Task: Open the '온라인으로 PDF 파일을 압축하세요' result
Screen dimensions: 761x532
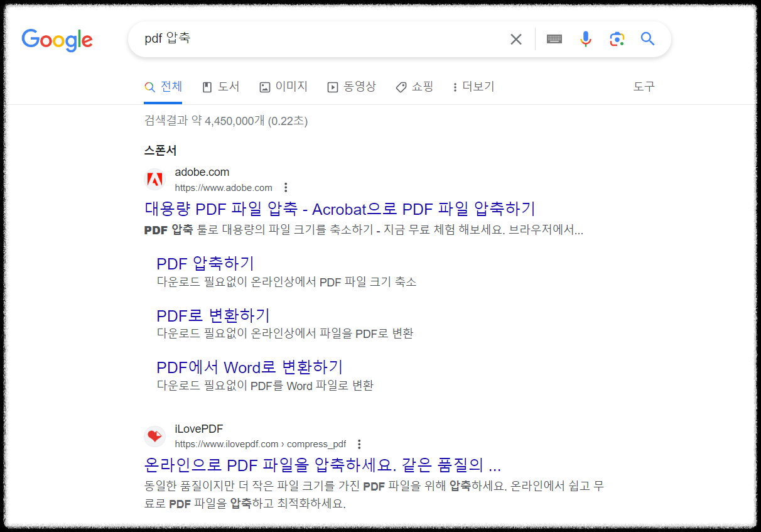Action: pyautogui.click(x=323, y=465)
